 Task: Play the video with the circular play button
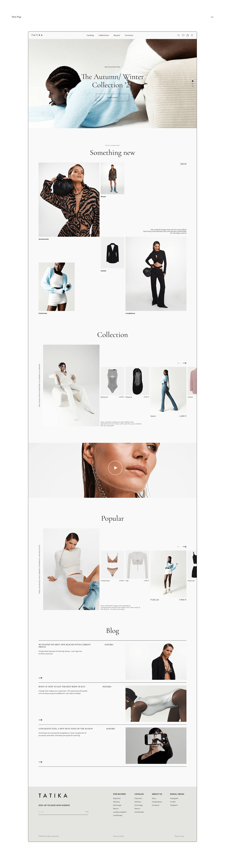click(115, 468)
